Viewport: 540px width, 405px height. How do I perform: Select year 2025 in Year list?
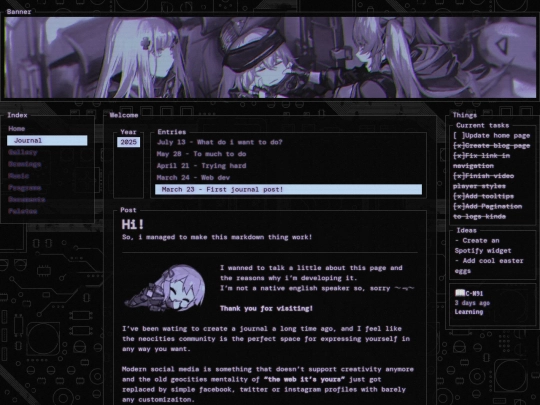128,142
